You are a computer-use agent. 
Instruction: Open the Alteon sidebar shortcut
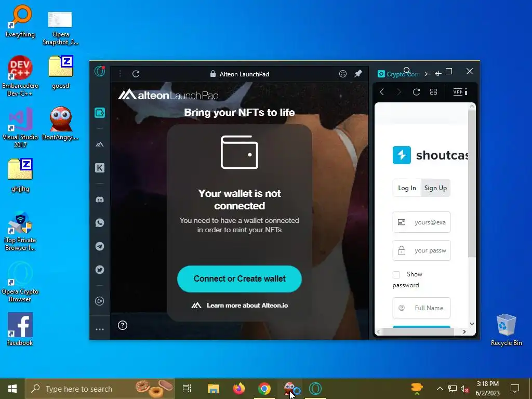tap(100, 144)
